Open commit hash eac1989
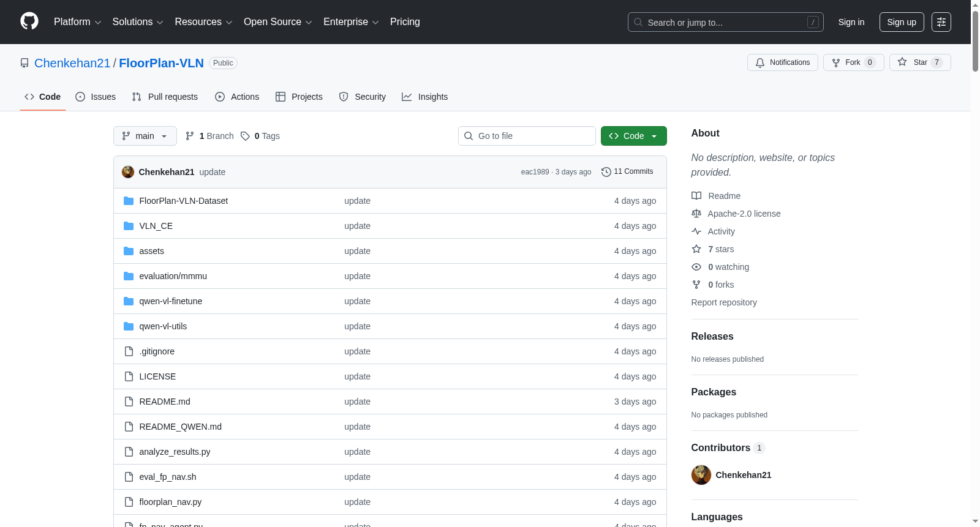The height and width of the screenshot is (527, 980). pos(535,172)
